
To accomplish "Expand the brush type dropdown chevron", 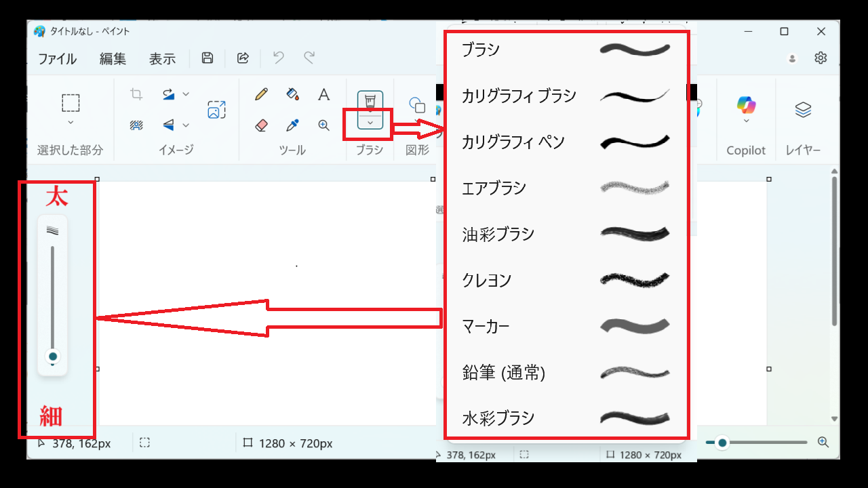I will tap(370, 123).
